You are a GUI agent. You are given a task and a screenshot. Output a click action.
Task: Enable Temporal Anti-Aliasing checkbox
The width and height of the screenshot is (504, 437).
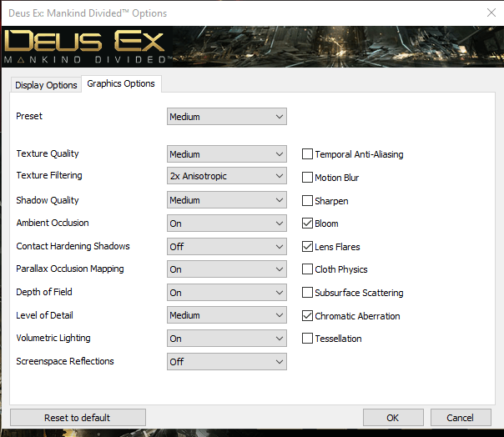[308, 154]
